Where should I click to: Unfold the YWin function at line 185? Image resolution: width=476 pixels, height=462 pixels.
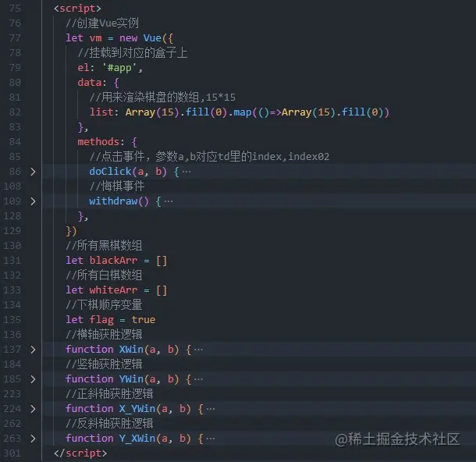tap(33, 379)
